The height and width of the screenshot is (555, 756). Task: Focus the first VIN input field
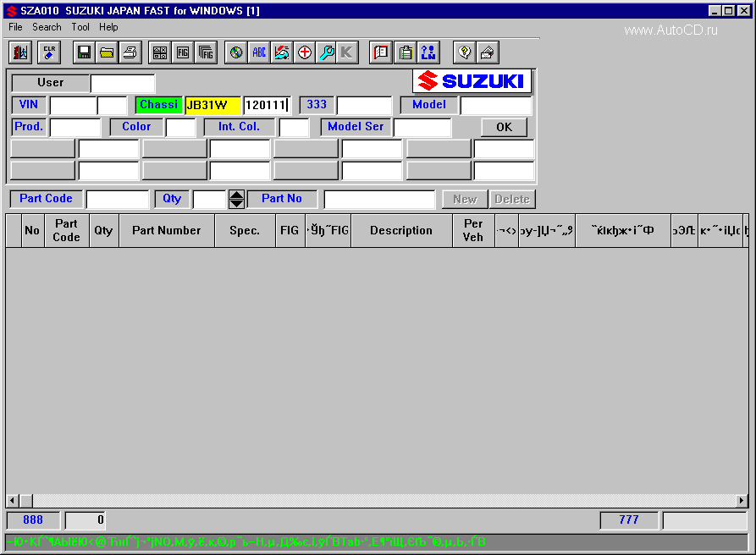click(74, 105)
